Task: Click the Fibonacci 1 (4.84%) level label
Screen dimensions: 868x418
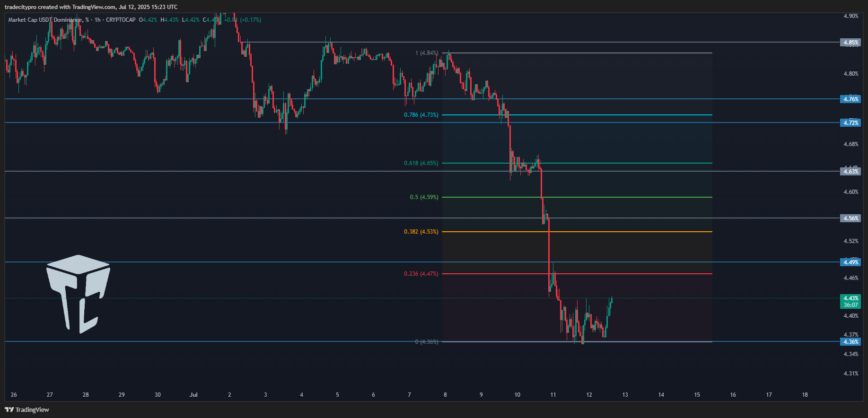Action: [x=427, y=53]
